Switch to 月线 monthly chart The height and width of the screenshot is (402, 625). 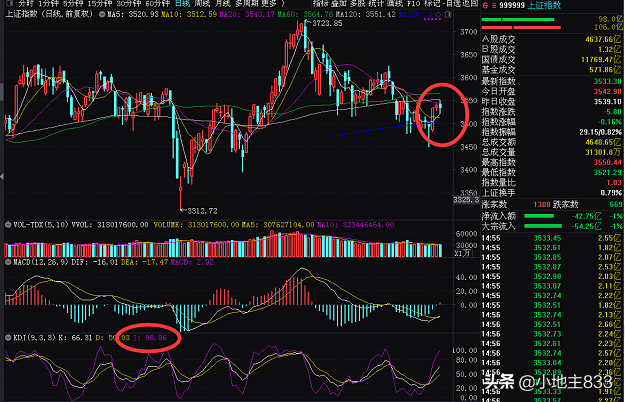(223, 4)
